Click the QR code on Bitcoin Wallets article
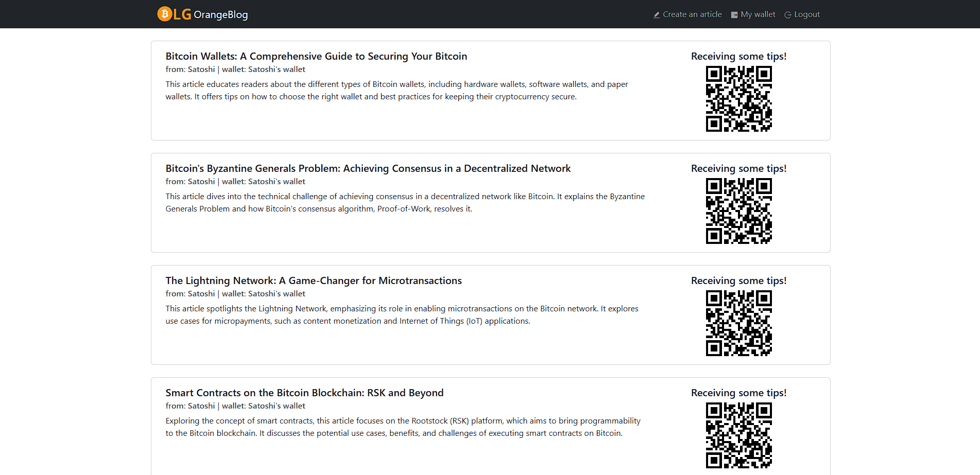 coord(738,99)
